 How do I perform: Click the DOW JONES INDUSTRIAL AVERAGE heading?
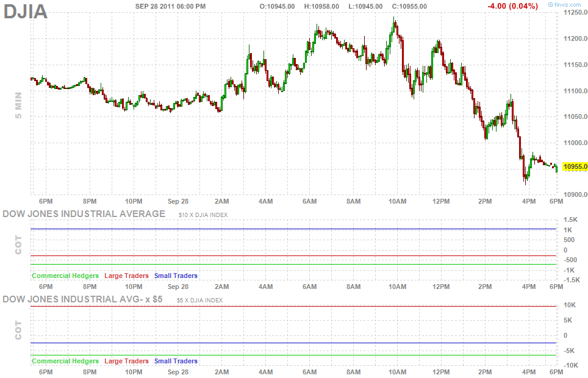pos(84,214)
